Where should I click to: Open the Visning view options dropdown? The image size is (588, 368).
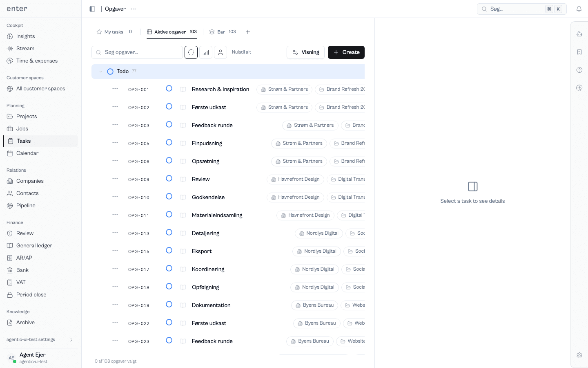pos(305,52)
